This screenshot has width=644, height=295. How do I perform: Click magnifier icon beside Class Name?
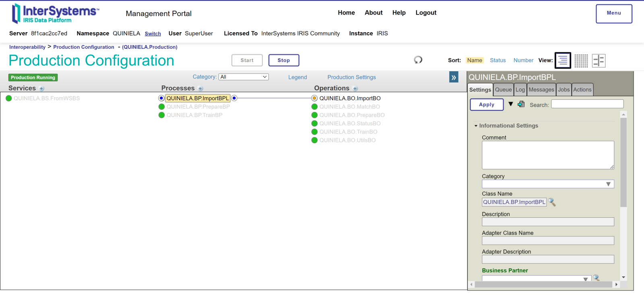coord(552,202)
